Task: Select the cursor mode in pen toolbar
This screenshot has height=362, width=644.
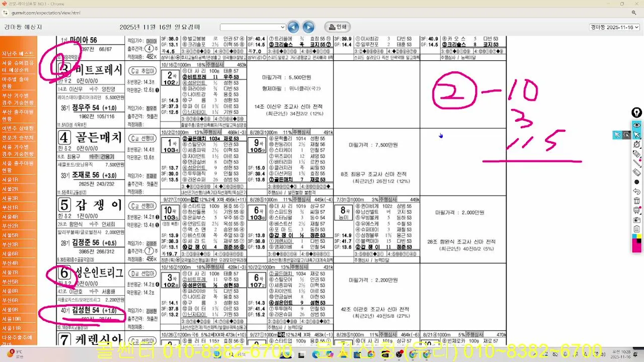Action: tap(637, 135)
